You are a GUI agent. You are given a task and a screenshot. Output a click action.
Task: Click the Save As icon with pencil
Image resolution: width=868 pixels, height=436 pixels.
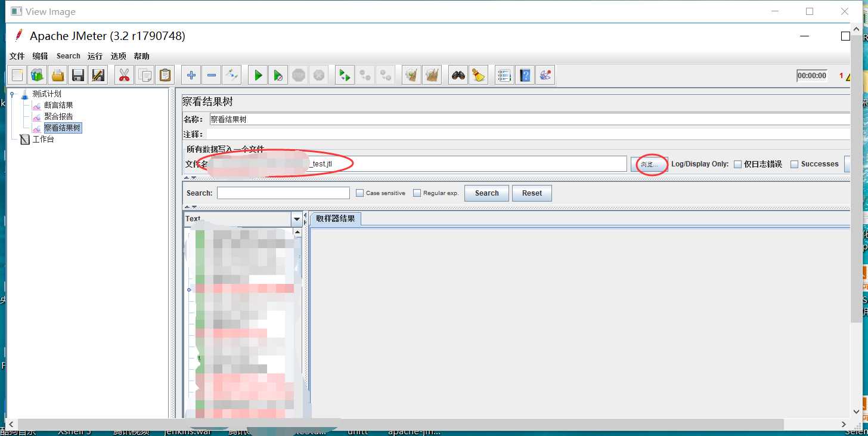(x=98, y=75)
